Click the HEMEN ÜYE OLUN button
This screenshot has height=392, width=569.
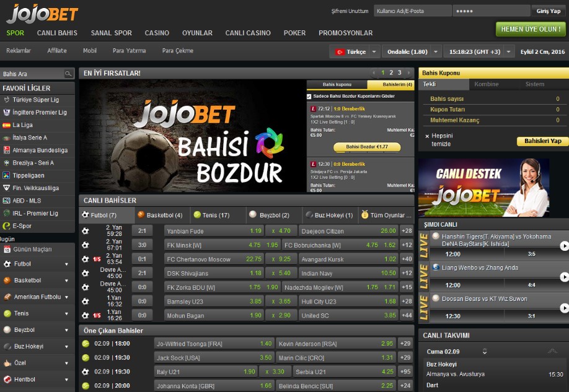(x=531, y=29)
